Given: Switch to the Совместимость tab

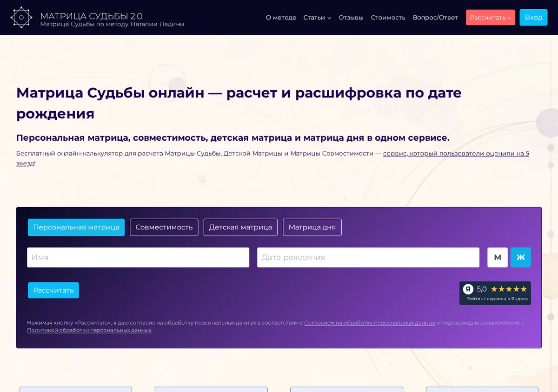Looking at the screenshot, I should 164,227.
